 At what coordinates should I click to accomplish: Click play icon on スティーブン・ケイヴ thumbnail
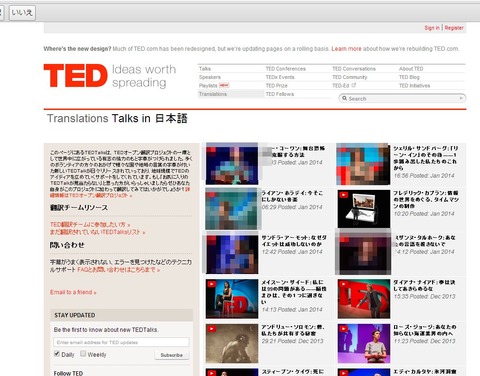point(211,373)
